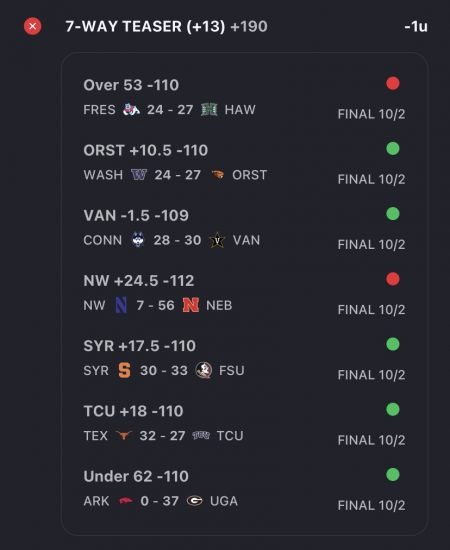Click the Texas Longhorns logo

pos(124,436)
